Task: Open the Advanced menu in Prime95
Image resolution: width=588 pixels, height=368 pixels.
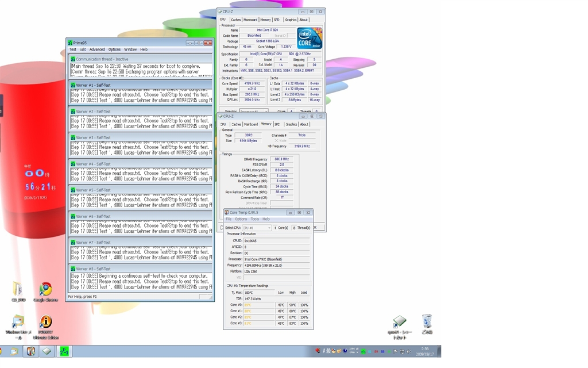Action: point(97,49)
